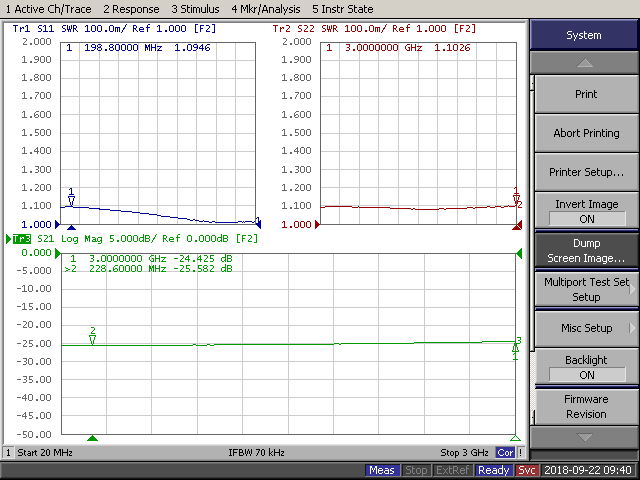This screenshot has width=640, height=480.
Task: Open the Active Ch/Trace menu
Action: (49, 9)
